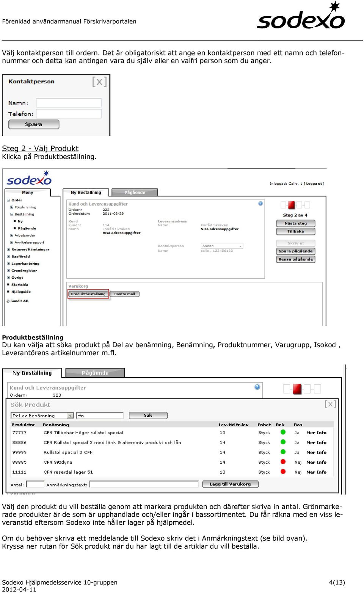Expand the Grundregister menu node
The height and width of the screenshot is (593, 364).
pos(8,271)
